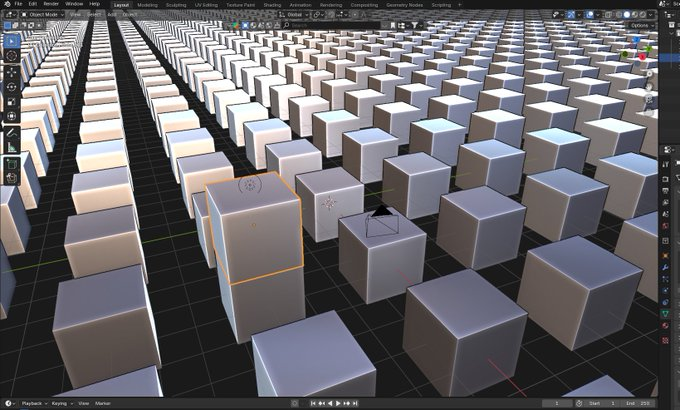Image resolution: width=680 pixels, height=410 pixels.
Task: Expand the viewport shading options dropdown
Action: pyautogui.click(x=651, y=15)
